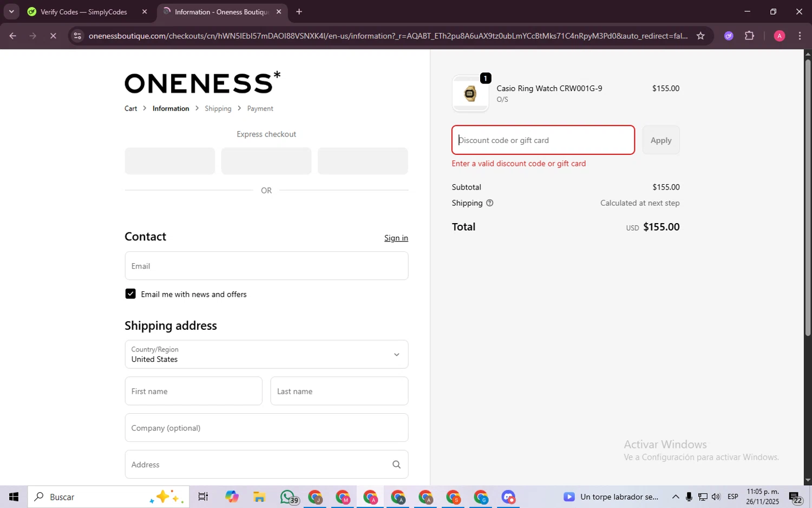Open the notification center icon
The image size is (812, 508).
pyautogui.click(x=795, y=497)
